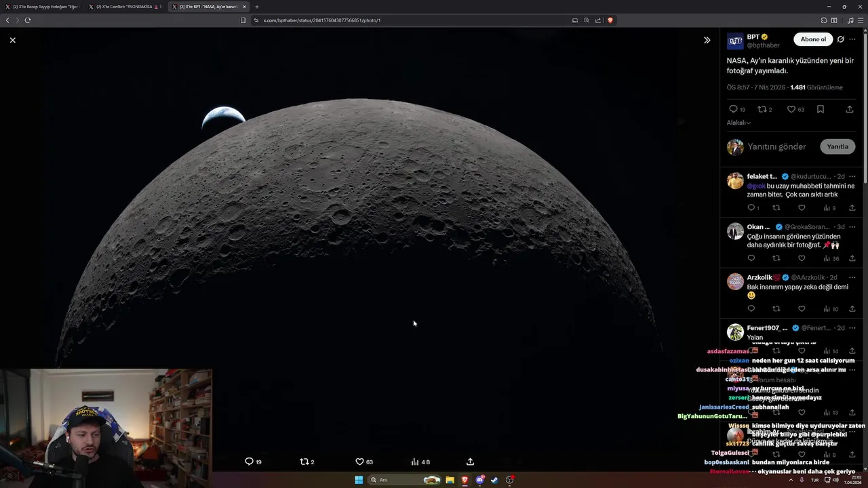Click the @grok mention link
Screen dimensions: 868x488
point(756,186)
